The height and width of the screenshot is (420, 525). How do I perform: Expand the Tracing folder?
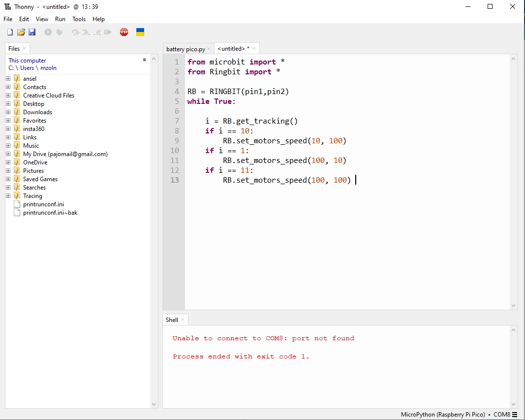click(8, 196)
